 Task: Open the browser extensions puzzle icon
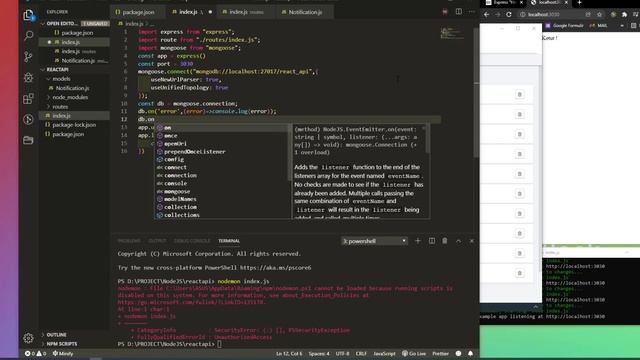coord(624,14)
